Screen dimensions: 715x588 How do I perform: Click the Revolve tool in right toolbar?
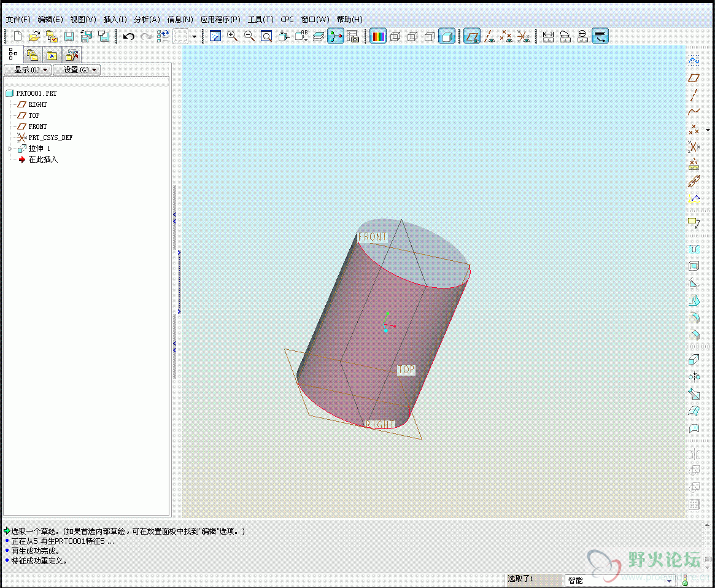[694, 377]
